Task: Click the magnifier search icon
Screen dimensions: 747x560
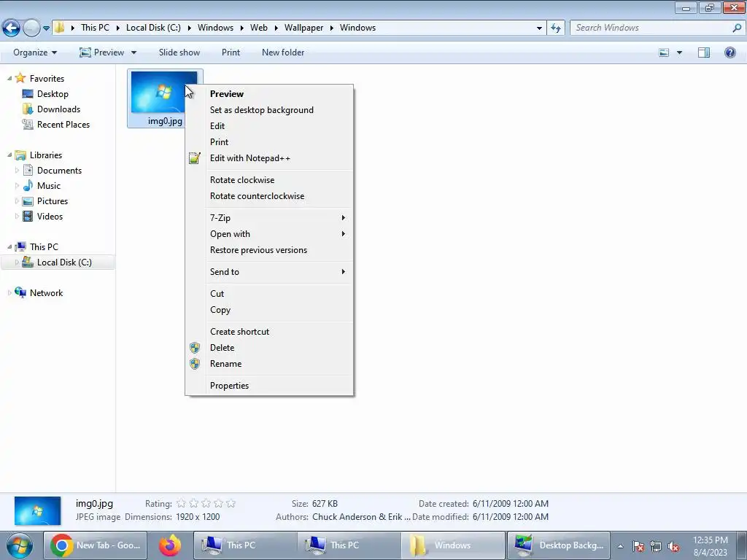Action: (x=737, y=28)
